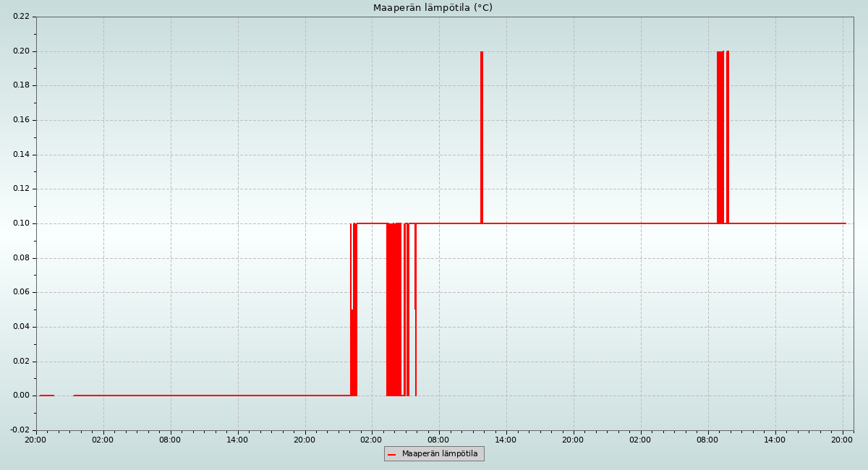Click the 0.16 y-axis label

[x=21, y=120]
